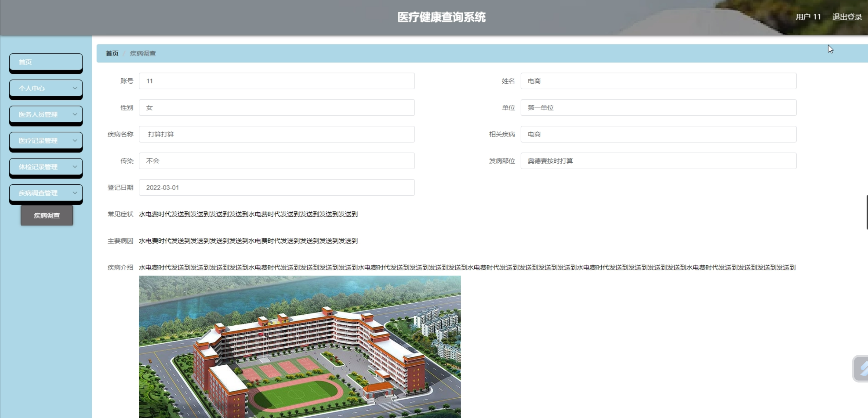The height and width of the screenshot is (418, 868).
Task: Click the 姓名 input field
Action: tap(658, 81)
